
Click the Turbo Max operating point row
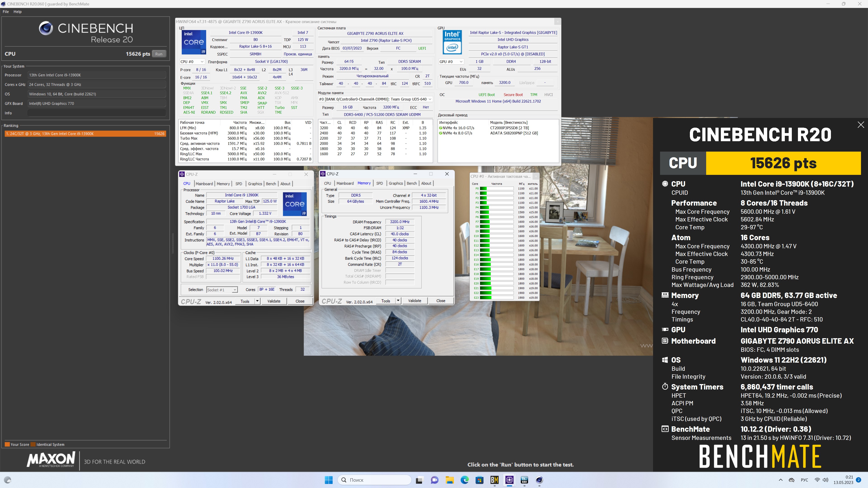[x=246, y=138]
